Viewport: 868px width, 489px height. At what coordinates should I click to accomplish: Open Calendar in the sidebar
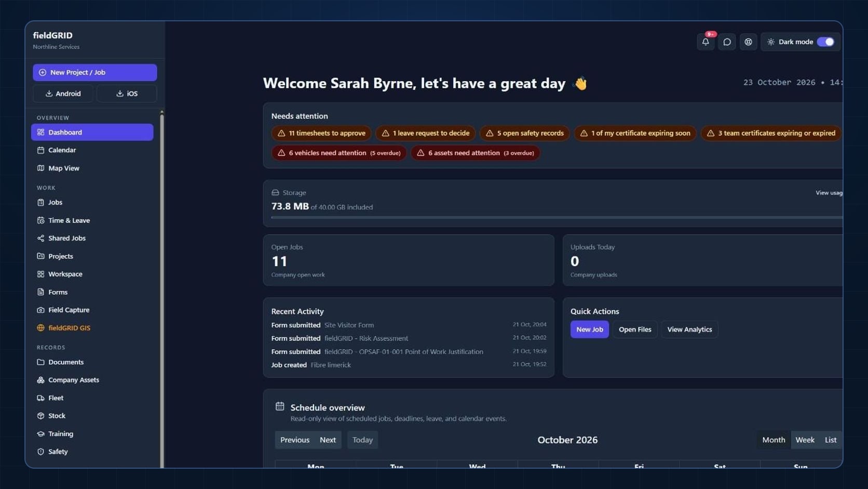pyautogui.click(x=92, y=150)
